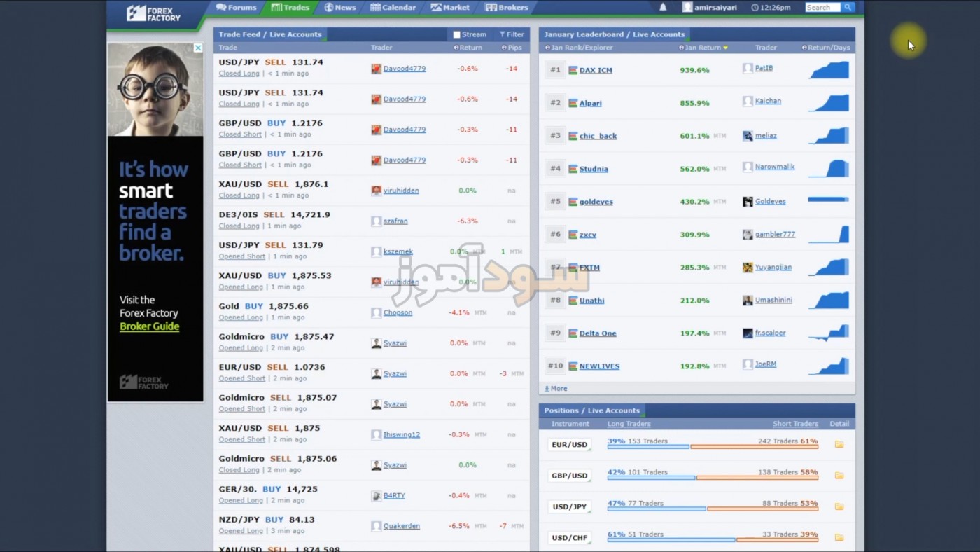Select the USD/CHF instrument button
The image size is (980, 552).
click(569, 538)
